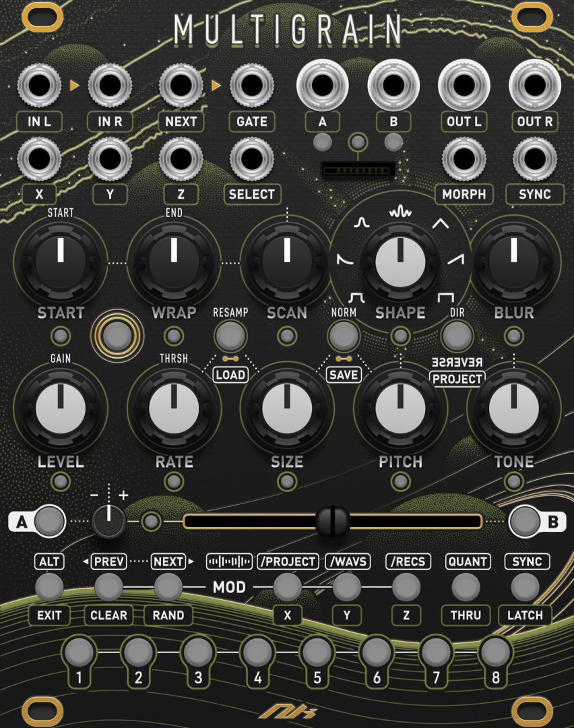Select sound slot button 3

(197, 652)
